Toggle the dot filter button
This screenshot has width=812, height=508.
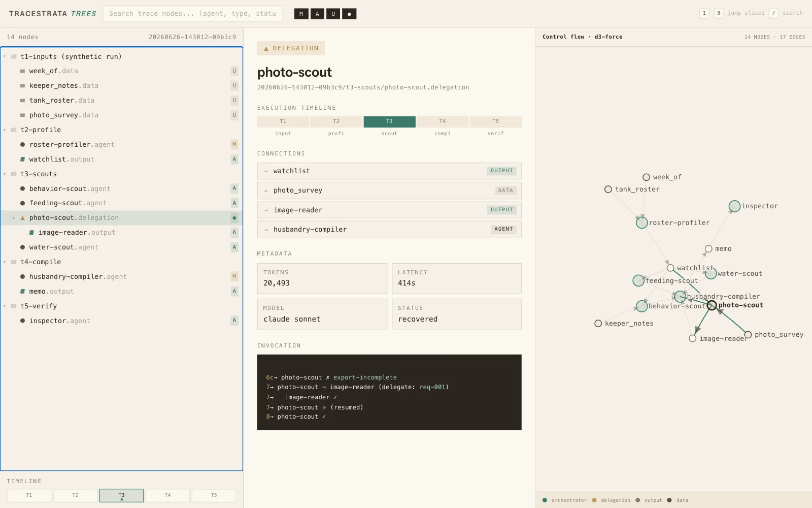[349, 14]
